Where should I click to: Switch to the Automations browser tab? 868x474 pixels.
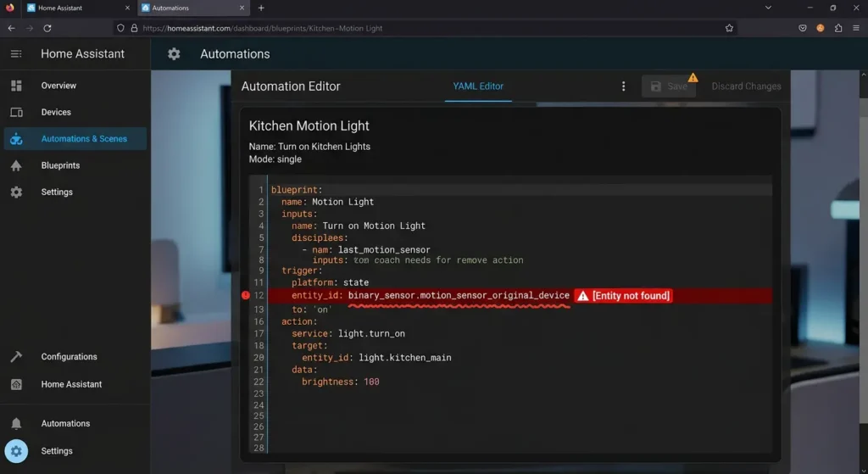pos(192,8)
